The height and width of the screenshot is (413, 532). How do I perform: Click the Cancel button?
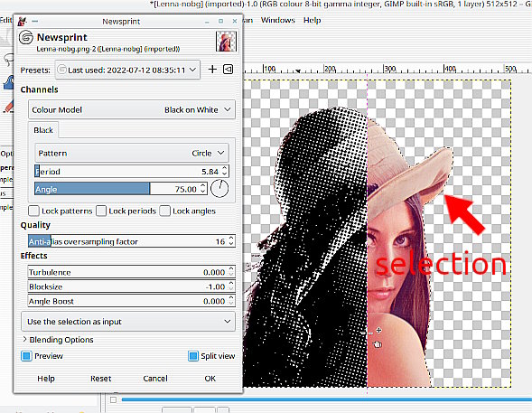(155, 379)
